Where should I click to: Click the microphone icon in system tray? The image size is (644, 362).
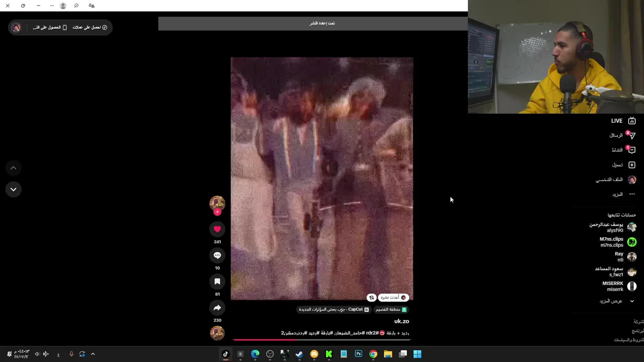click(x=71, y=354)
